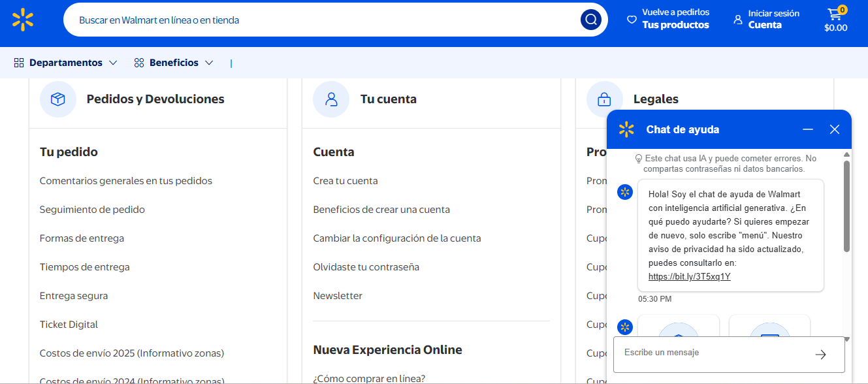Click the Nueva Experiencia Online heading

[x=387, y=350]
